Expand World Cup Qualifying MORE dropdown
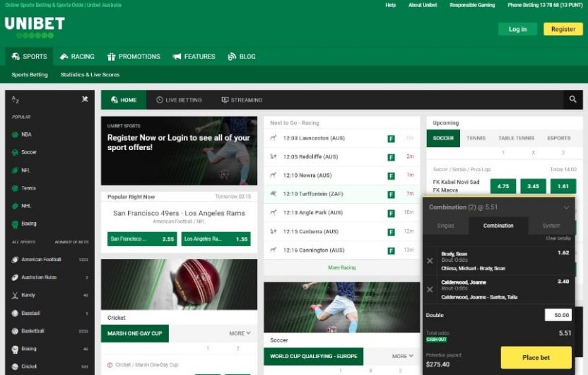This screenshot has width=588, height=375. click(x=403, y=356)
